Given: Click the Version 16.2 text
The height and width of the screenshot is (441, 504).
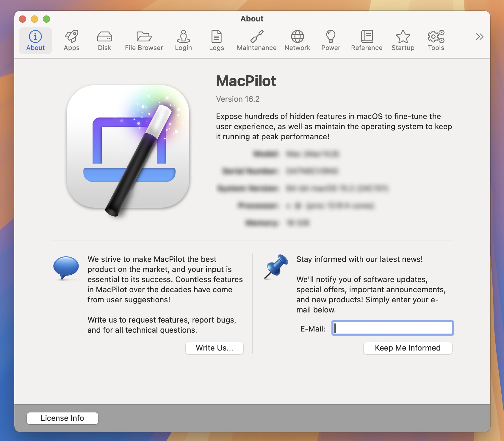Looking at the screenshot, I should coord(238,99).
